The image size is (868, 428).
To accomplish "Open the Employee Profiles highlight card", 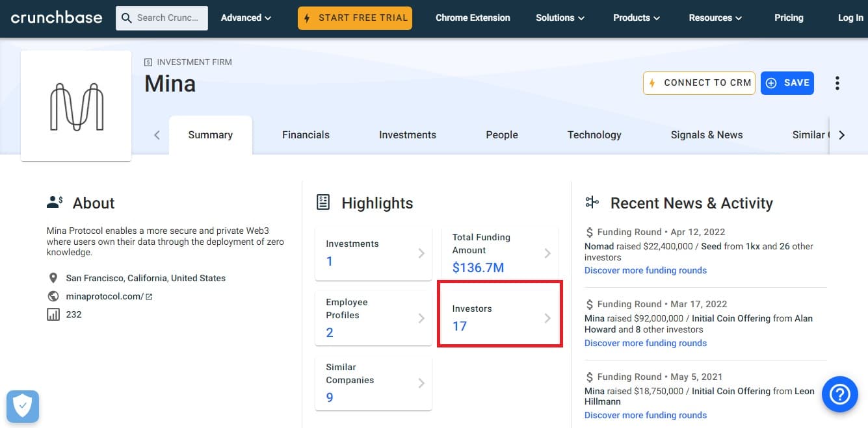I will point(373,318).
